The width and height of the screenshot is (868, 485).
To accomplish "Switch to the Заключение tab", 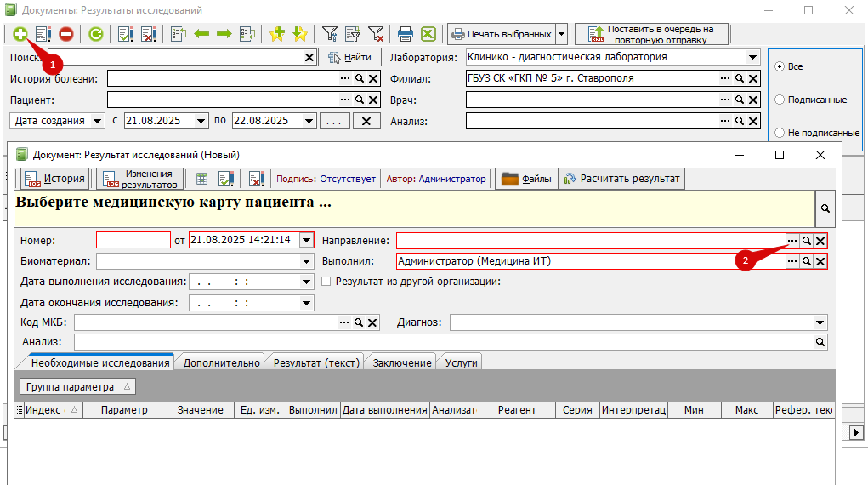I will tap(402, 362).
